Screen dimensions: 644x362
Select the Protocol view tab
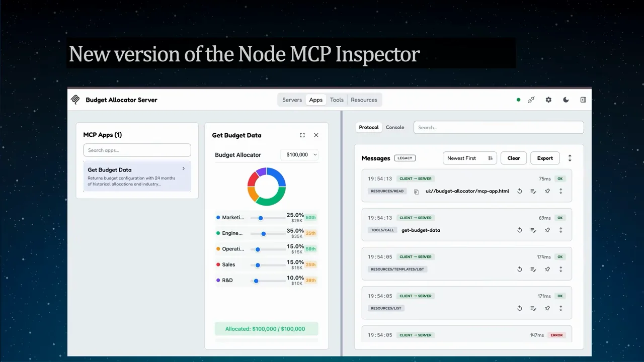pos(369,127)
